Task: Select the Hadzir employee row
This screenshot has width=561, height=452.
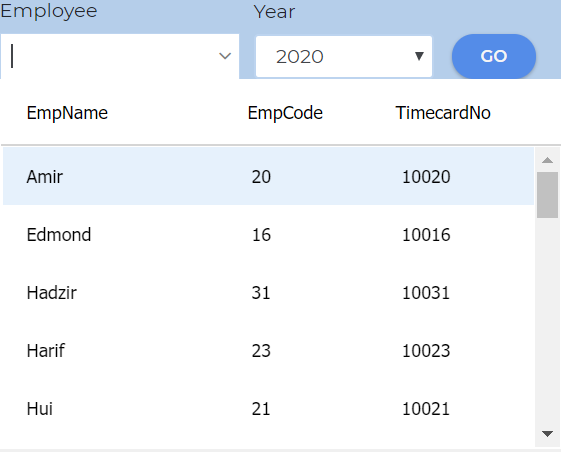Action: coord(268,293)
